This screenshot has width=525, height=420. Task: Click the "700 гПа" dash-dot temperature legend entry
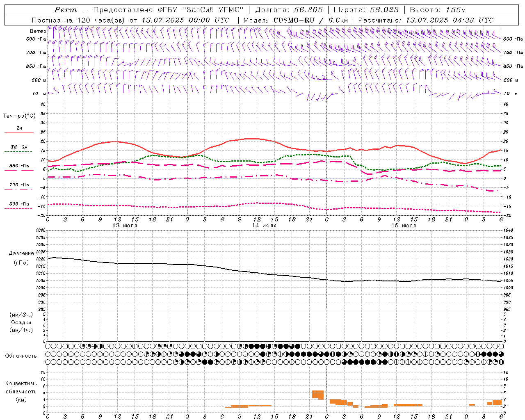tap(19, 185)
